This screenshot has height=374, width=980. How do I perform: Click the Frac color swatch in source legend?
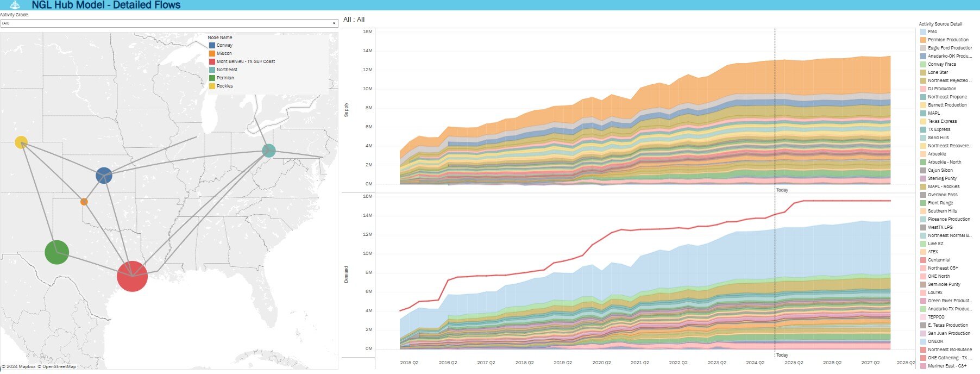[923, 32]
